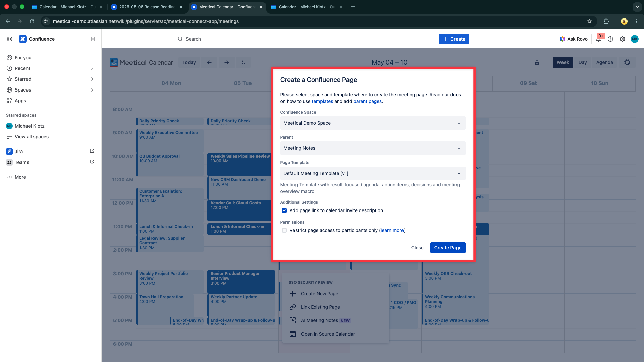The image size is (644, 362).
Task: Enable Restrict page access to participants checkbox
Action: (x=284, y=230)
